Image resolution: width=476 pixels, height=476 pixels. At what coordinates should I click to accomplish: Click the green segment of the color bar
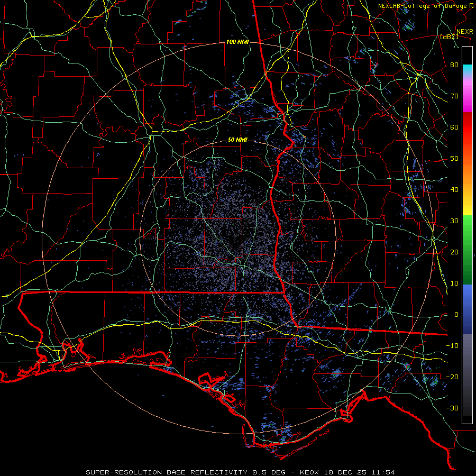tap(467, 250)
